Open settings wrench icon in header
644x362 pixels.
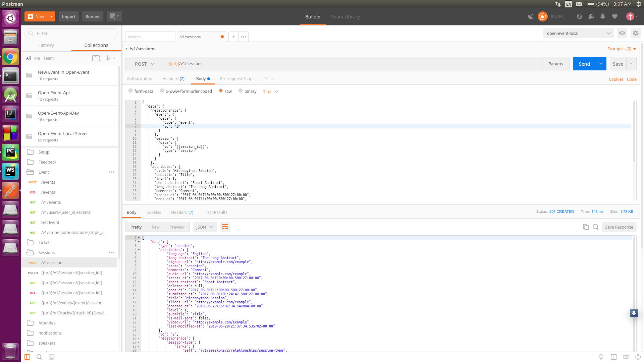click(x=591, y=16)
